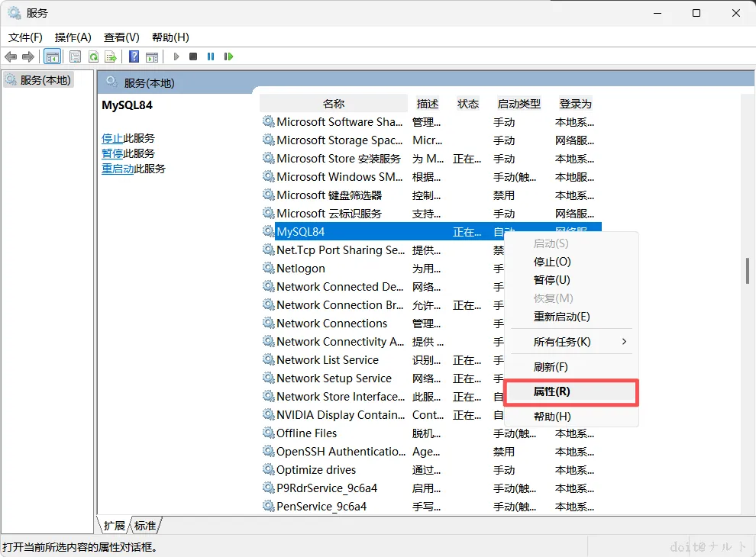Screen dimensions: 756x557
Task: Select the MySQL84 service name
Action: click(300, 232)
